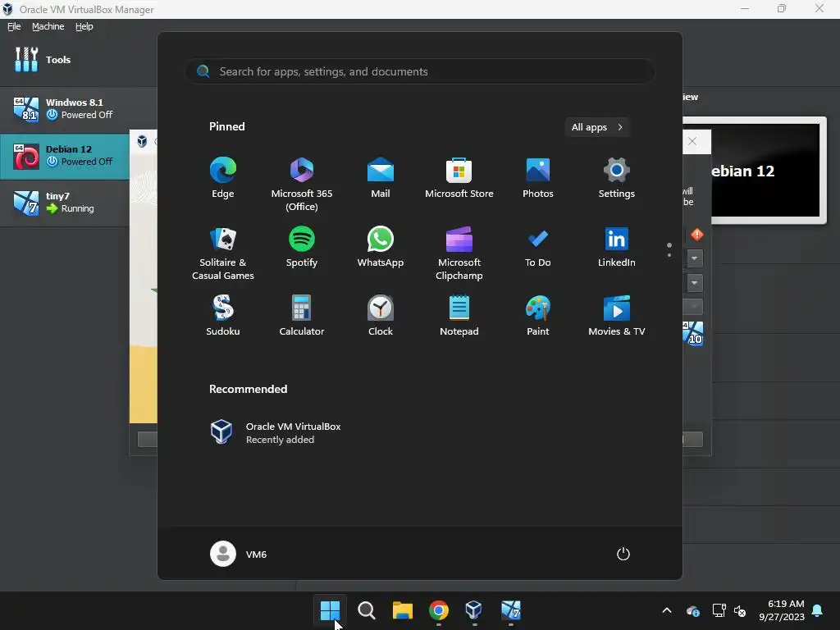Open Microsoft Clipchamp
The width and height of the screenshot is (840, 630).
(459, 253)
